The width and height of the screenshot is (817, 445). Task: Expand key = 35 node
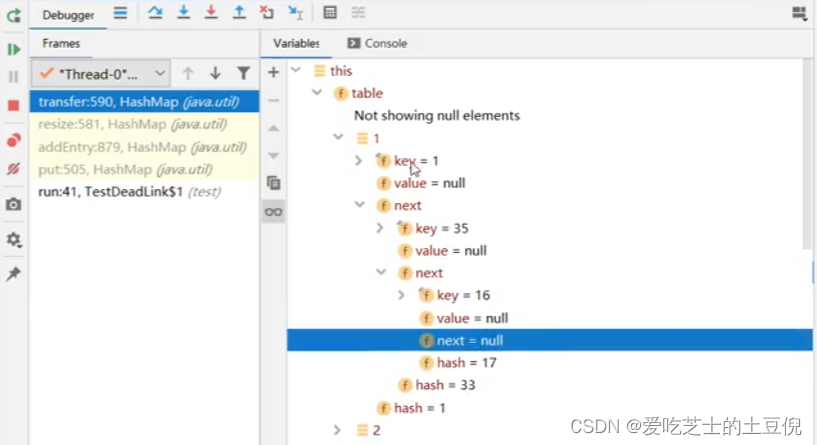coord(380,228)
